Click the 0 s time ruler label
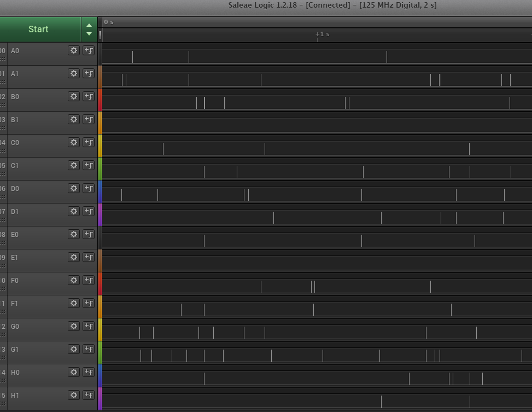Screen dimensions: 532x412 pos(109,22)
